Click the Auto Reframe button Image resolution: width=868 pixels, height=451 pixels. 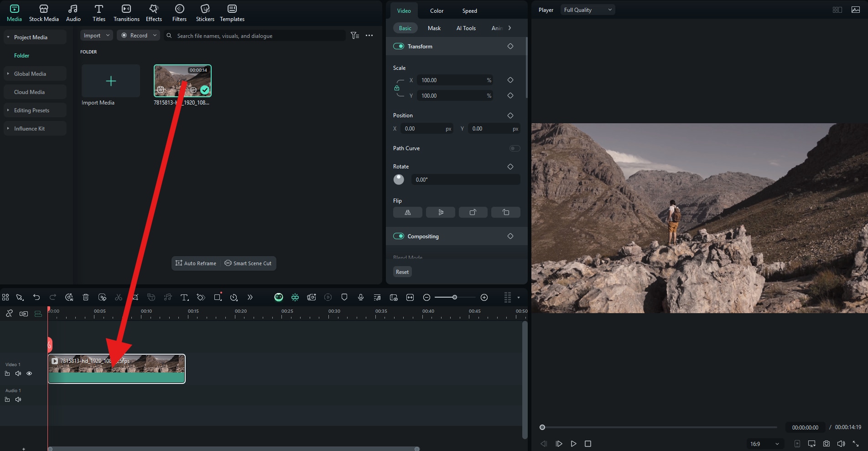pos(196,263)
